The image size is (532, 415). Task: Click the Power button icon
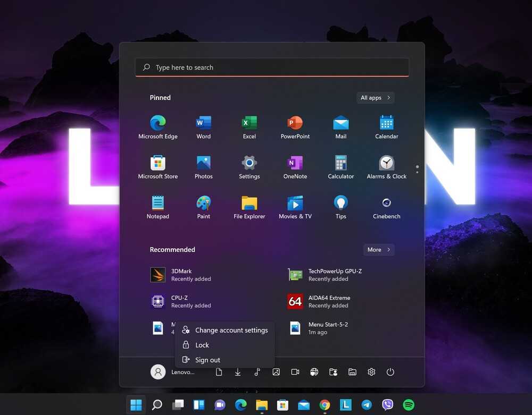click(x=390, y=372)
